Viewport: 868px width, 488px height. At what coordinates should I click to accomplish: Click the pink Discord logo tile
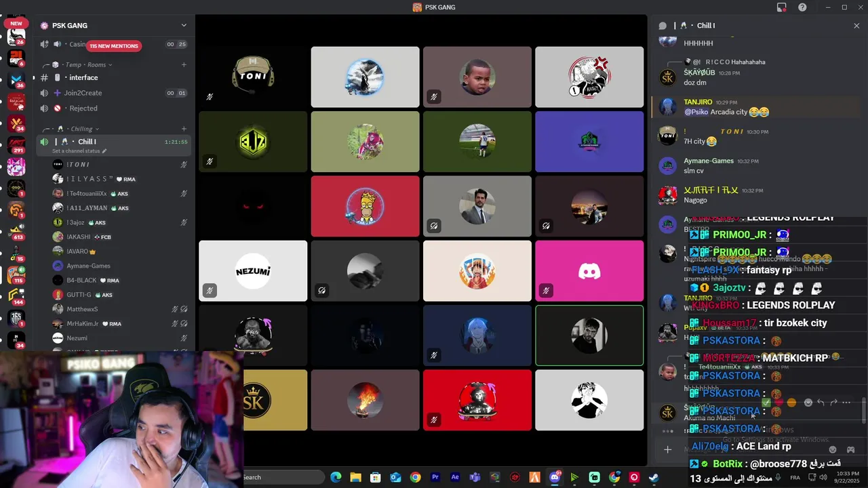click(589, 271)
